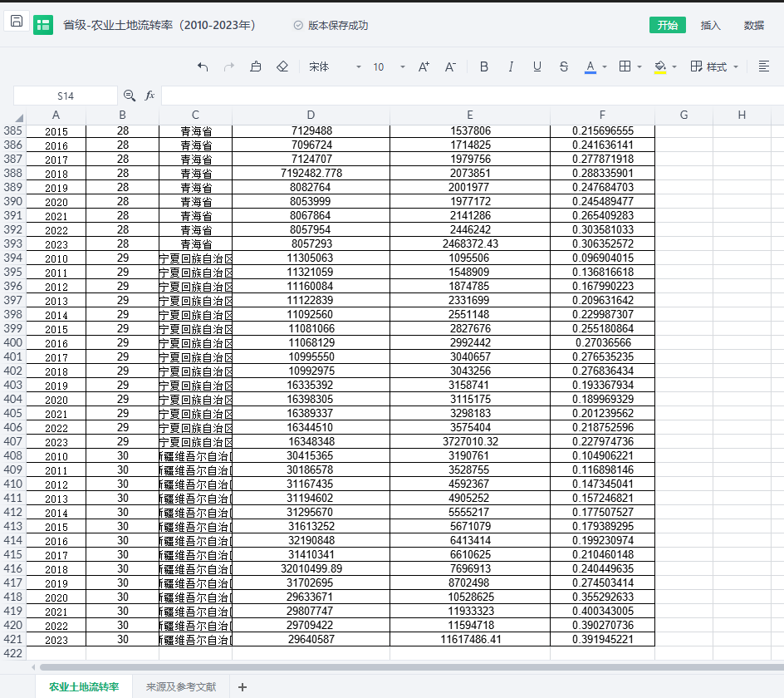Open the font size 10 dropdown
The image size is (784, 698).
click(x=388, y=66)
